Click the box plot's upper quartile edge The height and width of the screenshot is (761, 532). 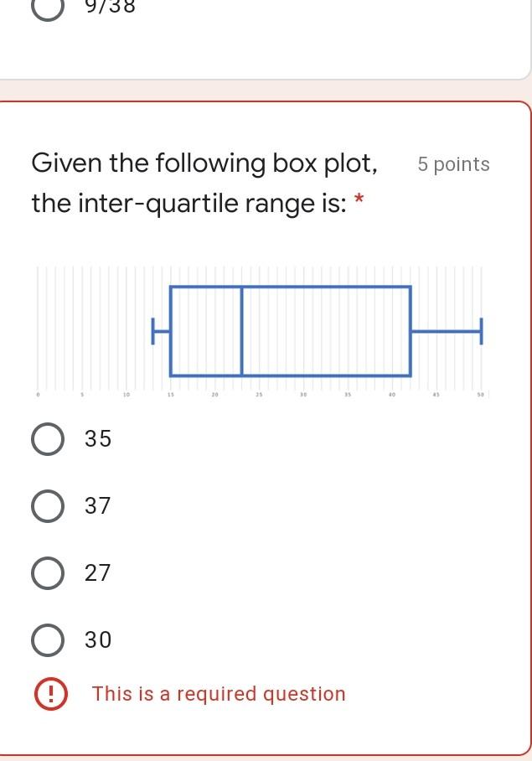pyautogui.click(x=411, y=331)
